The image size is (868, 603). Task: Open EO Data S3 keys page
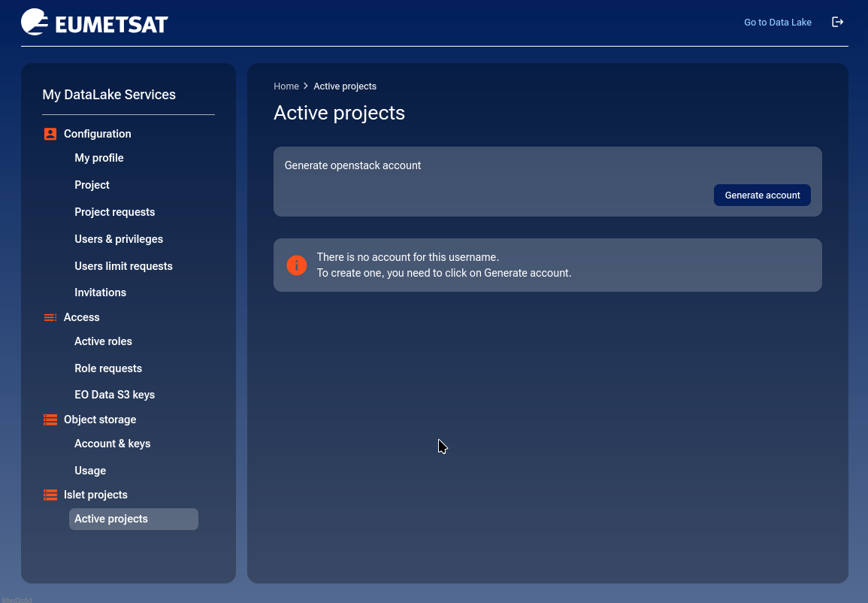click(x=114, y=395)
